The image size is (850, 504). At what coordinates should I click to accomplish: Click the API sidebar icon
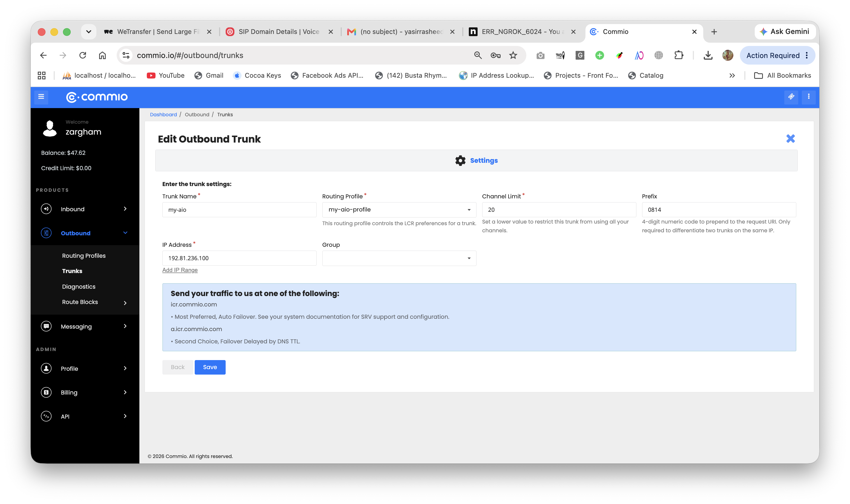pos(46,416)
